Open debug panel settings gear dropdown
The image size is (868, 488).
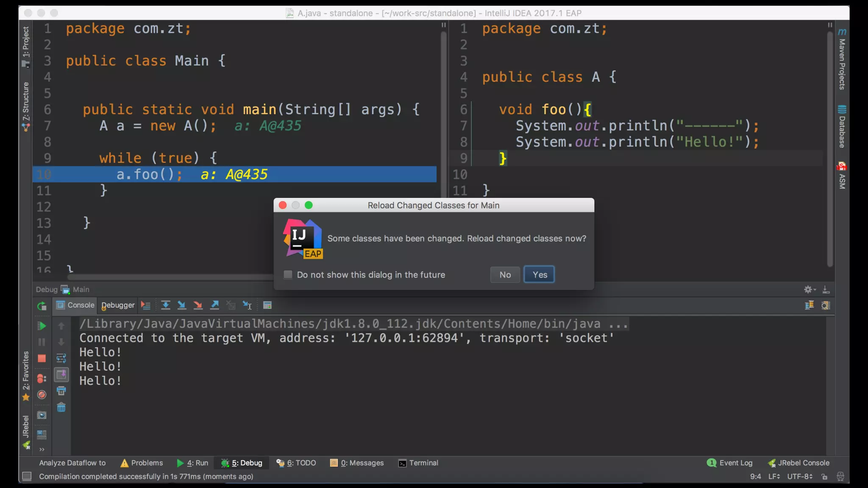[x=809, y=289]
